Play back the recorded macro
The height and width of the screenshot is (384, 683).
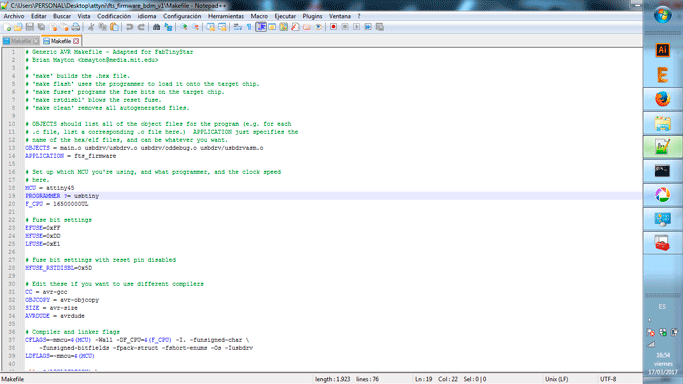[x=356, y=27]
